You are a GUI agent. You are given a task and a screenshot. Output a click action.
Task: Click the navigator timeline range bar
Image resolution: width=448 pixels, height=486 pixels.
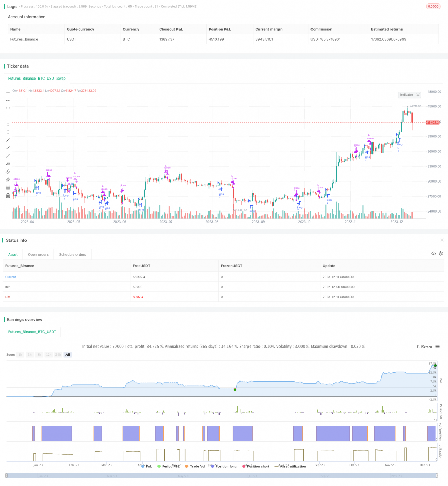click(222, 476)
